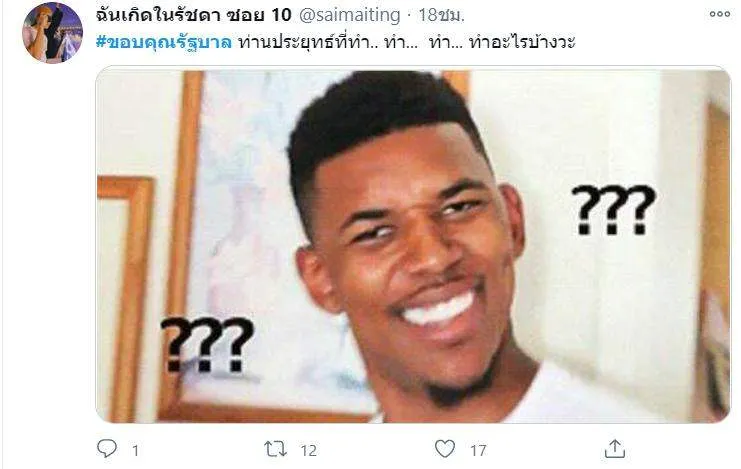
Task: View the like count showing 17
Action: (x=478, y=451)
